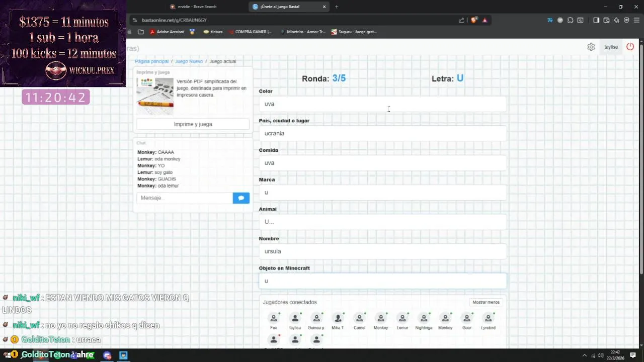The image size is (644, 362).
Task: Click the red power logout icon
Action: [630, 47]
